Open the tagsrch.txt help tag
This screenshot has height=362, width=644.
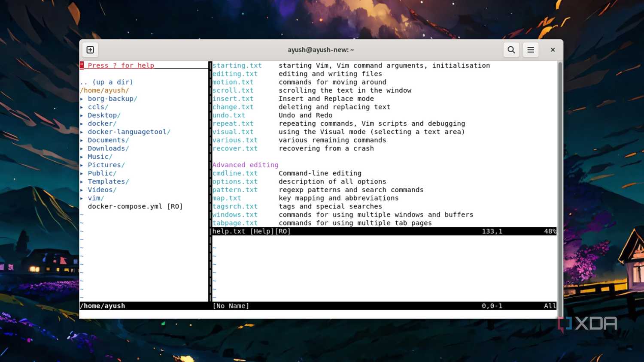pos(235,206)
